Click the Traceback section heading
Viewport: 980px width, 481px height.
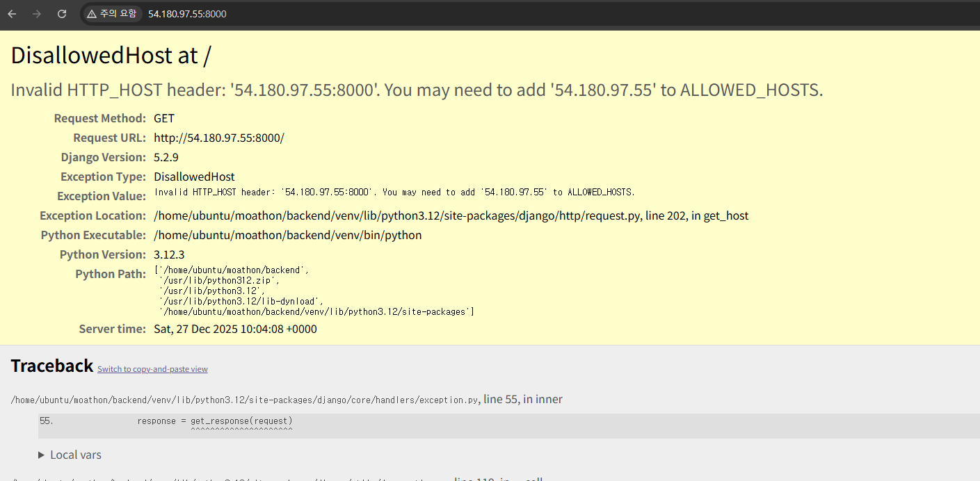coord(51,366)
